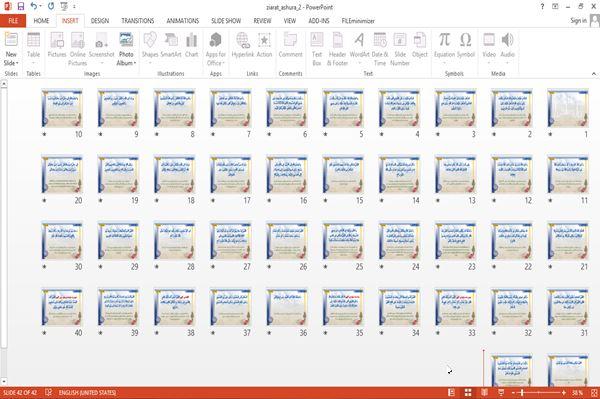This screenshot has width=600, height=399.
Task: Open the VIEW tab
Action: click(290, 21)
